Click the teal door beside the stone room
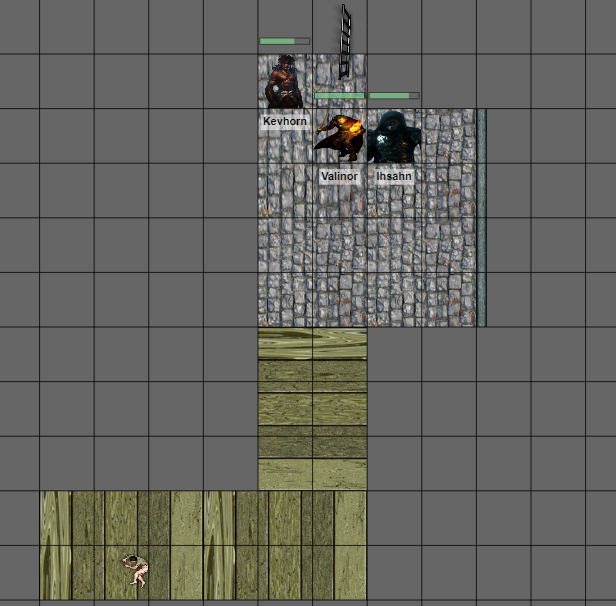This screenshot has height=606, width=616. coord(482,218)
